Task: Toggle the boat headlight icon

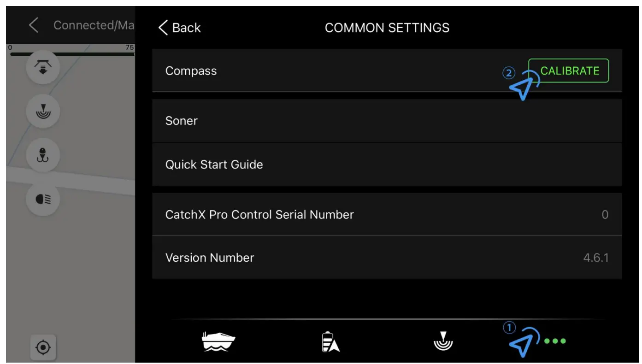Action: click(43, 200)
